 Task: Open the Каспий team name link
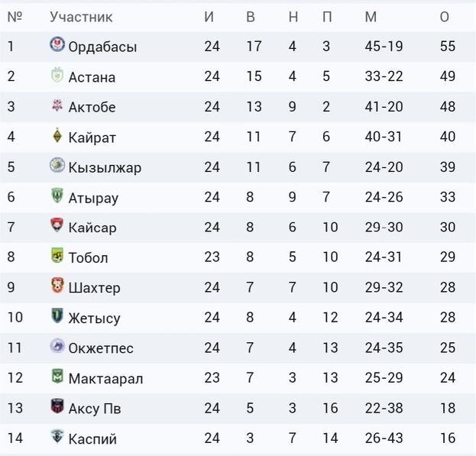click(92, 438)
